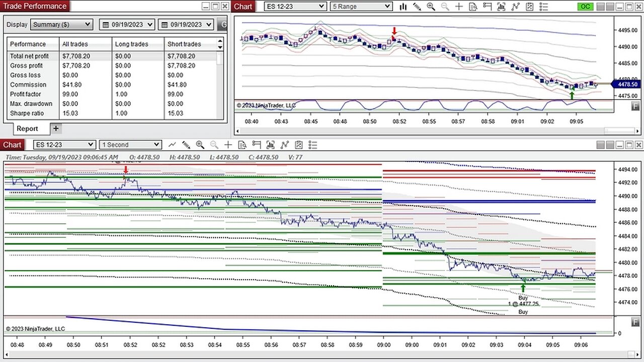The width and height of the screenshot is (644, 362).
Task: Open the 1 Second interval dropdown
Action: pos(130,145)
